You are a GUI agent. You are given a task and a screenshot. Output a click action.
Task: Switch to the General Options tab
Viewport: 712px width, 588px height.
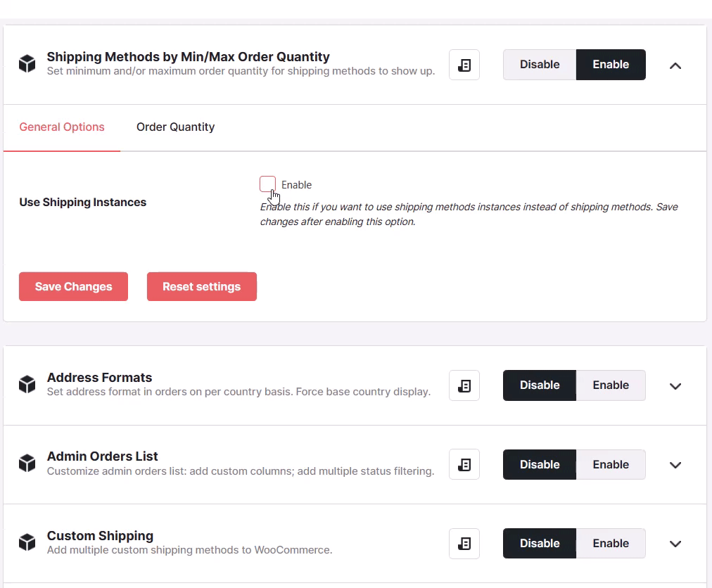(x=62, y=127)
